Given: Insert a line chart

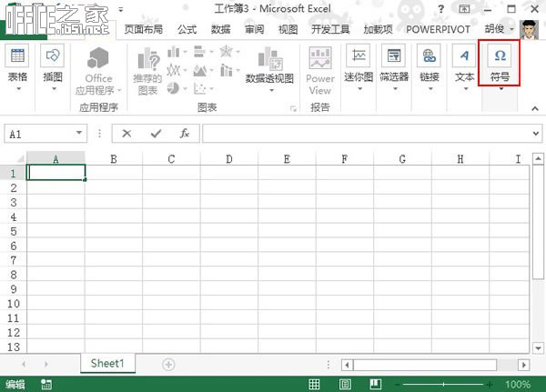Looking at the screenshot, I should (174, 70).
